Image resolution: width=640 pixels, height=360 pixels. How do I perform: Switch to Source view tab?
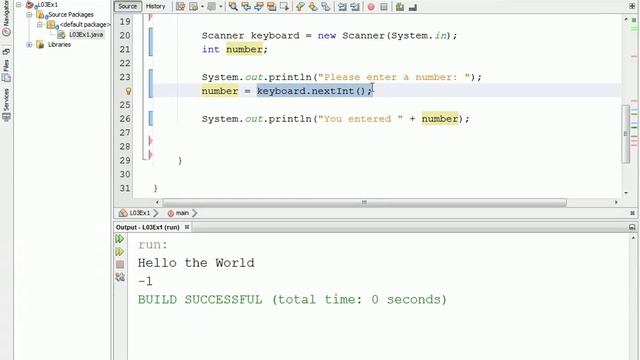[x=127, y=6]
